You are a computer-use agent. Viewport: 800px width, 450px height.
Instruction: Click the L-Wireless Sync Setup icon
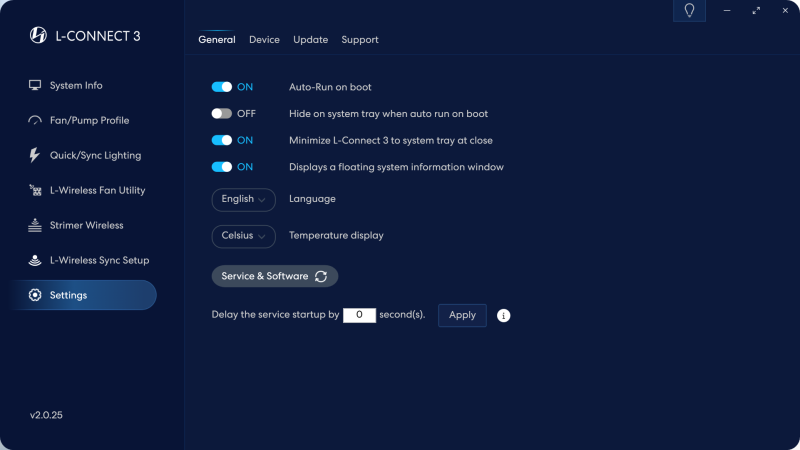(x=35, y=260)
